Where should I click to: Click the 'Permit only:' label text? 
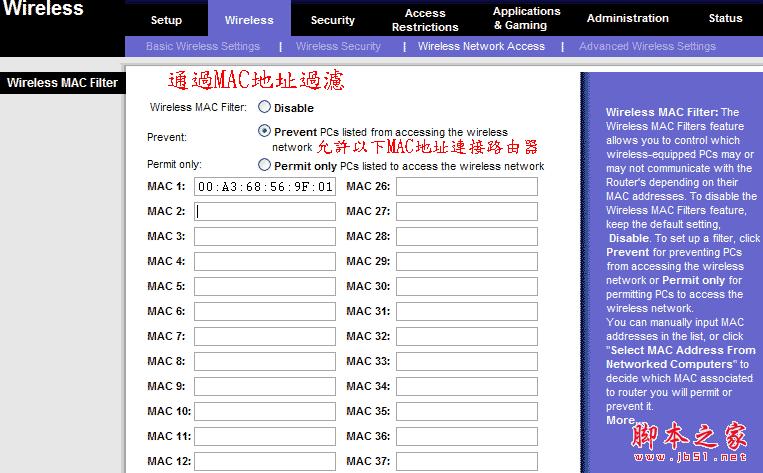(174, 164)
